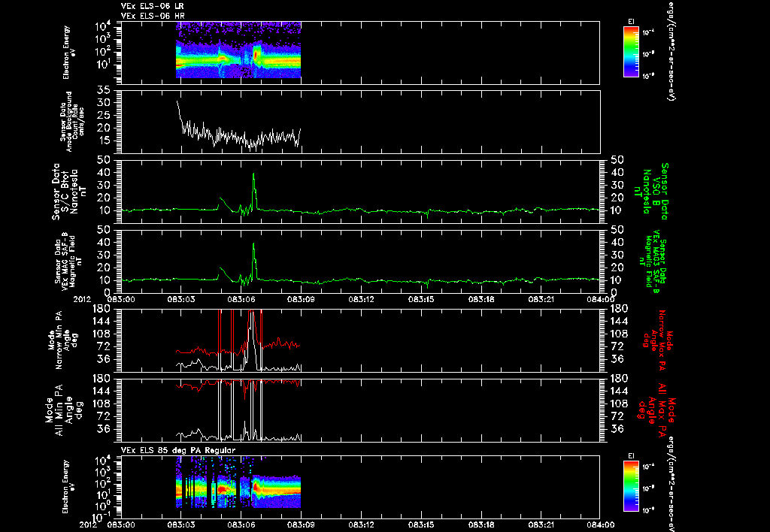Click the "15" tick on the count rate axis
This screenshot has width=770, height=532.
(103, 141)
